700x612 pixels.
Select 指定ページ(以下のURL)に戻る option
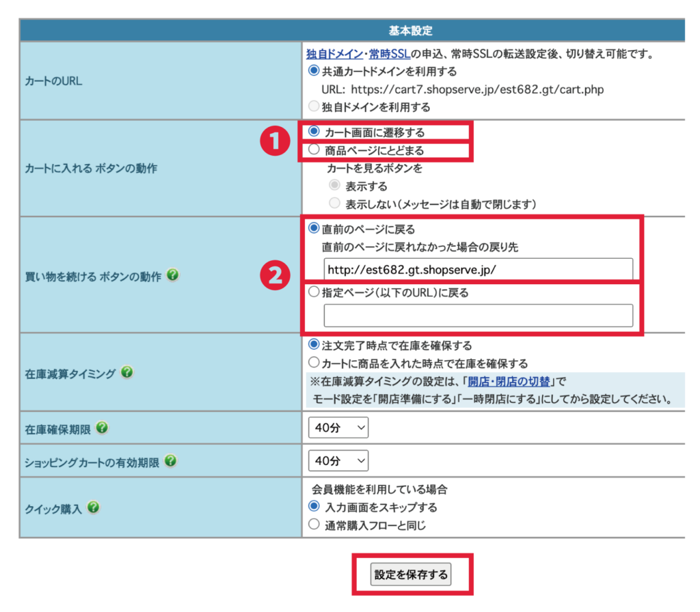(314, 292)
